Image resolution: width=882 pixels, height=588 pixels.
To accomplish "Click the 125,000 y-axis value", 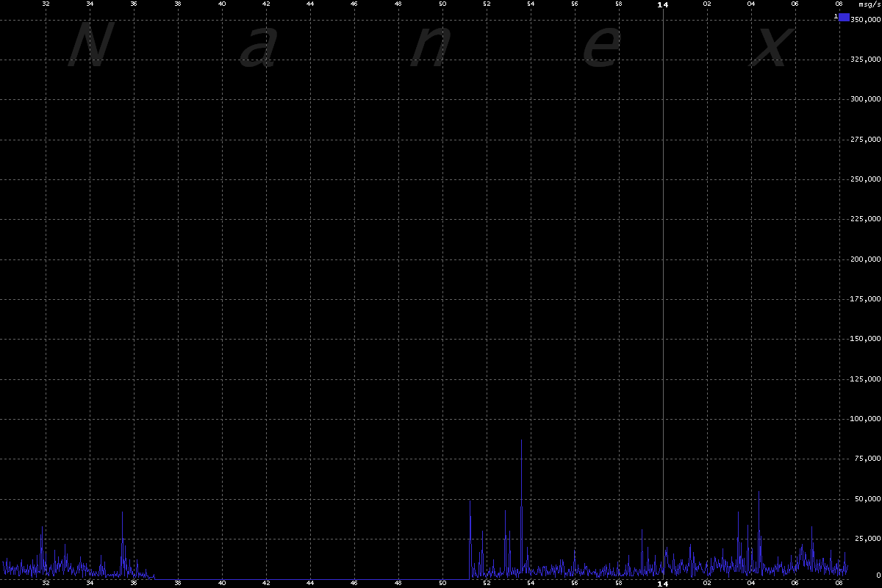I will pos(865,379).
